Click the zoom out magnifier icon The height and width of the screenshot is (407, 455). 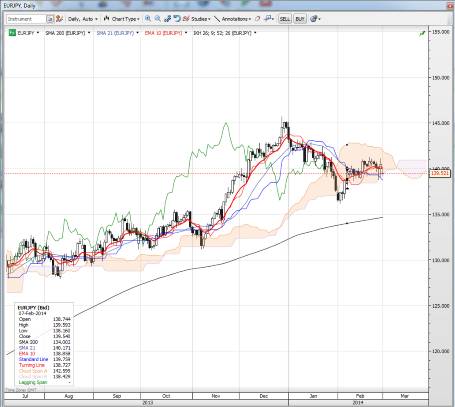pyautogui.click(x=158, y=19)
